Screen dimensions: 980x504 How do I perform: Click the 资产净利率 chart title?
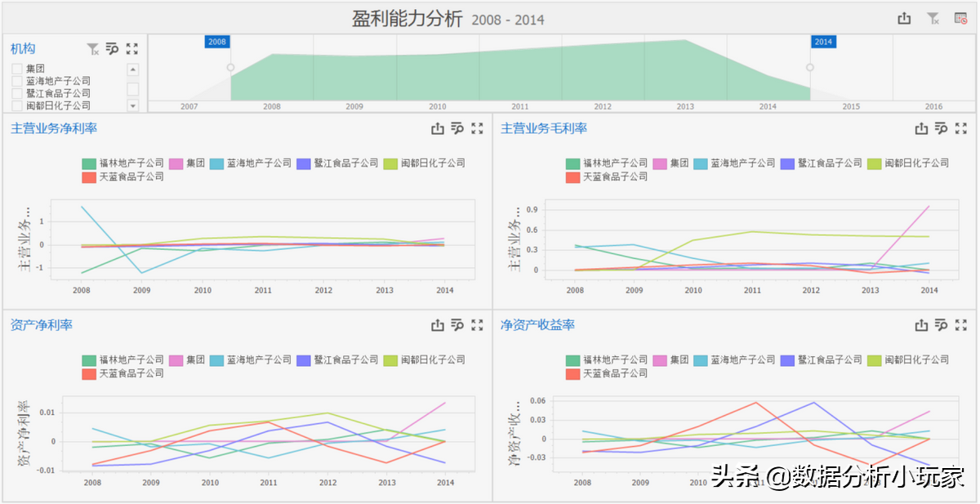42,325
